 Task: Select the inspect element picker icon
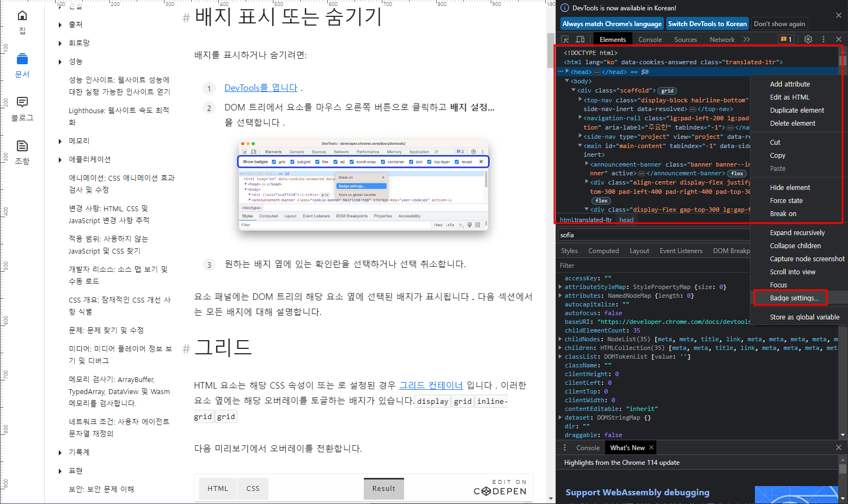[x=565, y=39]
